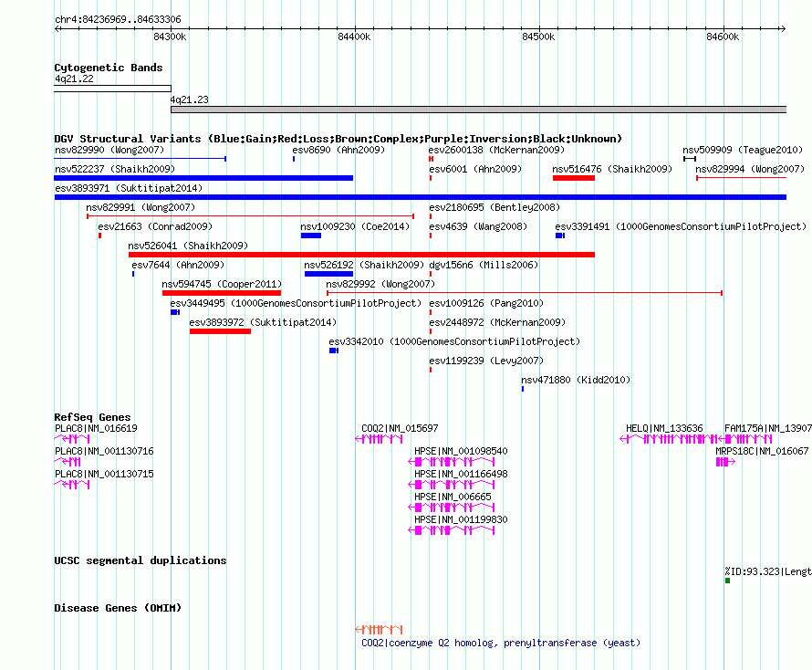The image size is (812, 670).
Task: Click the HELQ gene exon glyph
Action: [x=670, y=439]
